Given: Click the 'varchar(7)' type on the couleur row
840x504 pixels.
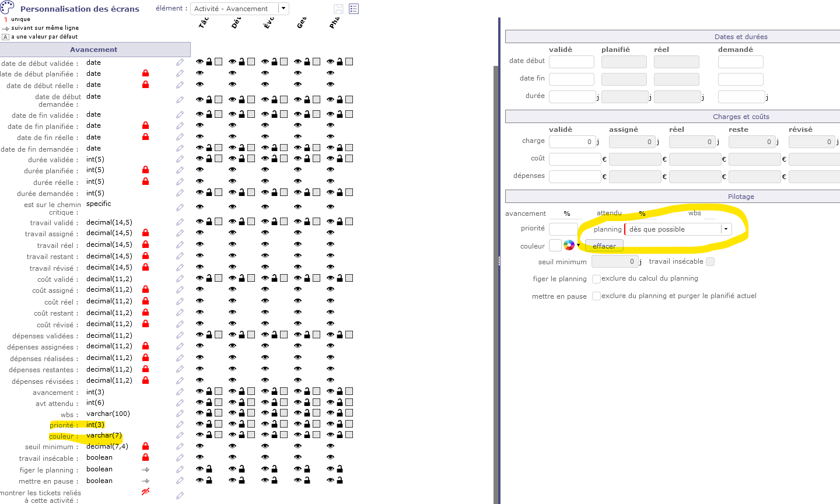Looking at the screenshot, I should coord(104,435).
